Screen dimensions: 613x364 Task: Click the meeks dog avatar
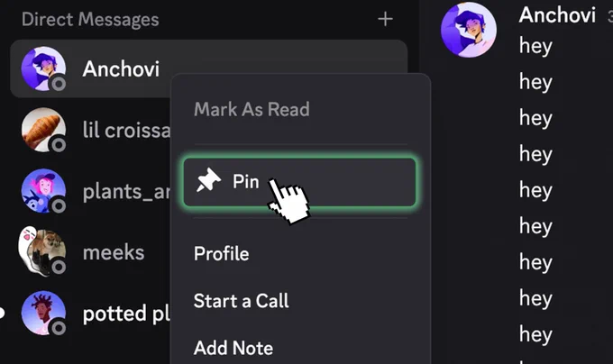42,252
